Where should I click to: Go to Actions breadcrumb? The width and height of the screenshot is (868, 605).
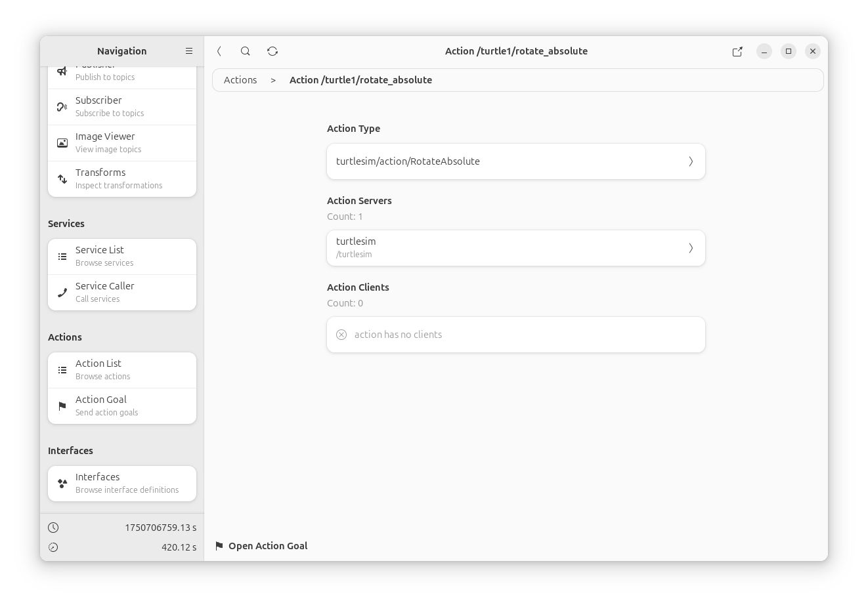240,80
